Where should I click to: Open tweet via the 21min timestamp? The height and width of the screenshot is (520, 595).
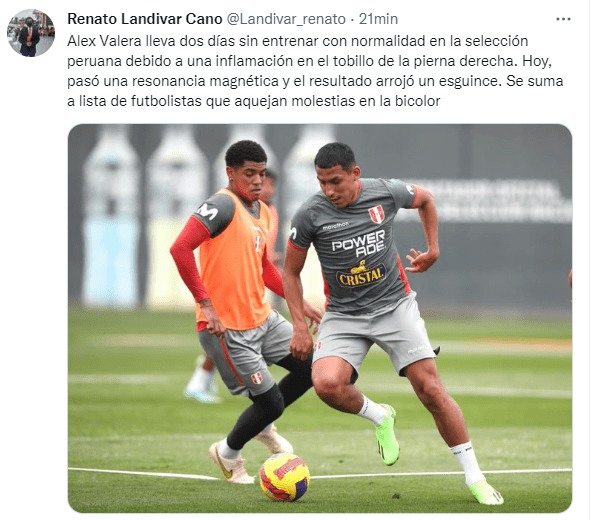[378, 19]
